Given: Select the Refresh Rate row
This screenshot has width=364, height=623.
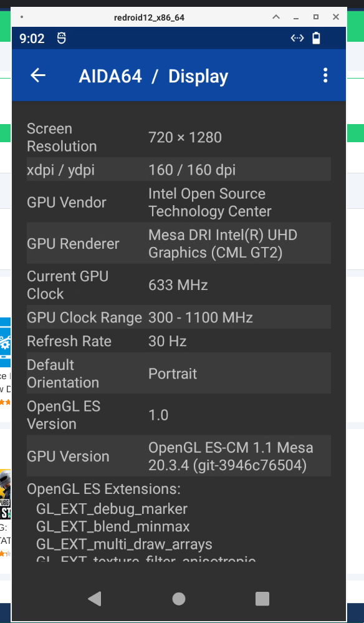Looking at the screenshot, I should 179,341.
